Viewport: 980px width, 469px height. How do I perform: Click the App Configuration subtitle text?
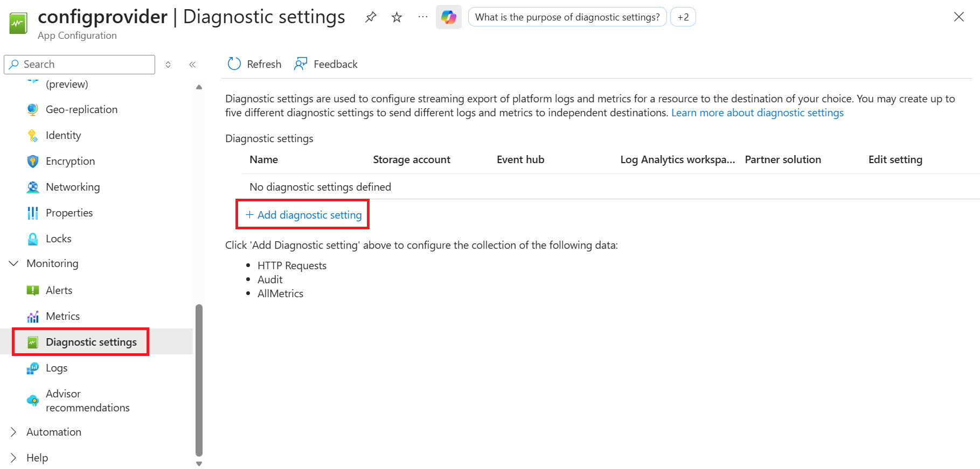(77, 36)
